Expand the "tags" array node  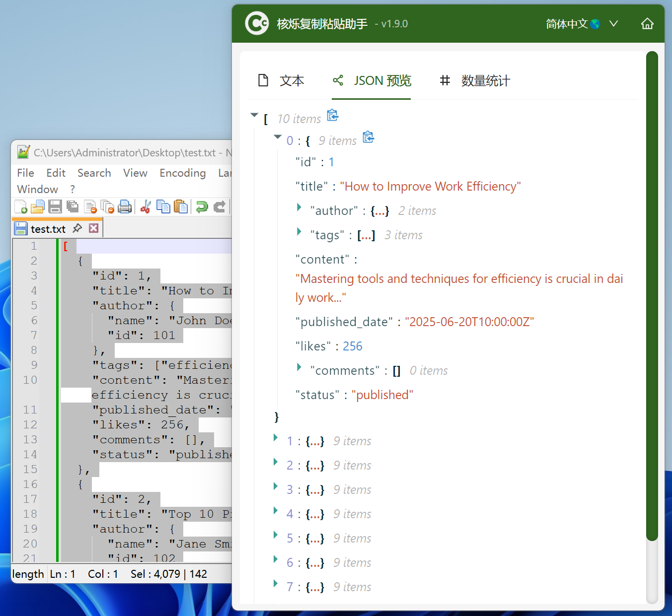[x=299, y=232]
